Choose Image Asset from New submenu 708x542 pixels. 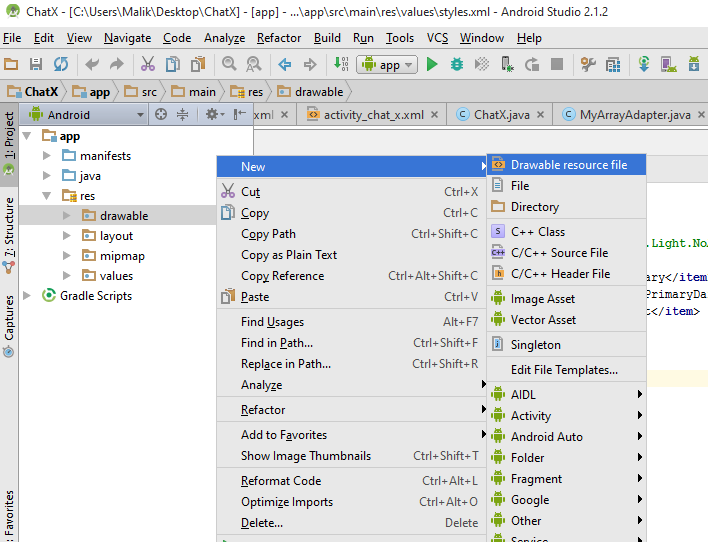pyautogui.click(x=567, y=299)
